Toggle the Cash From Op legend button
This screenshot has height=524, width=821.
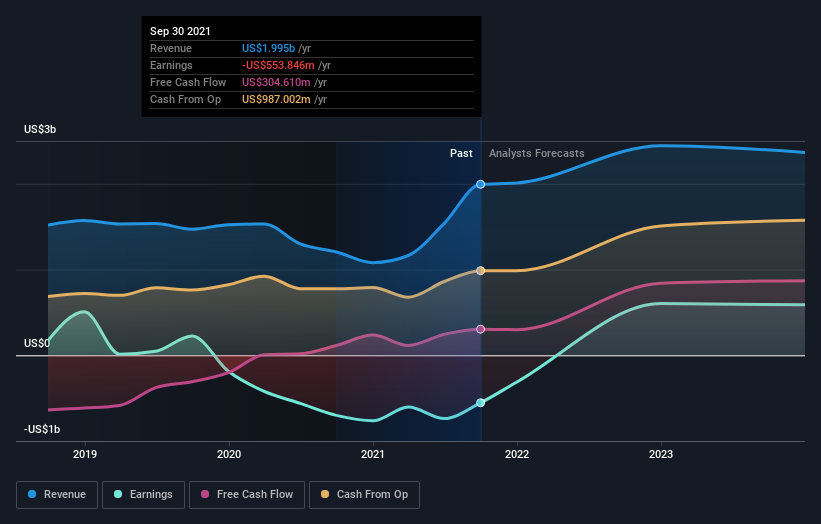point(364,495)
